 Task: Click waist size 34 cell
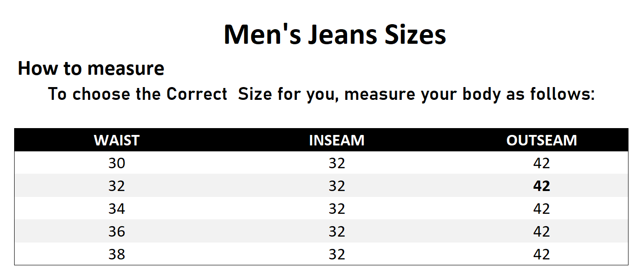(117, 209)
